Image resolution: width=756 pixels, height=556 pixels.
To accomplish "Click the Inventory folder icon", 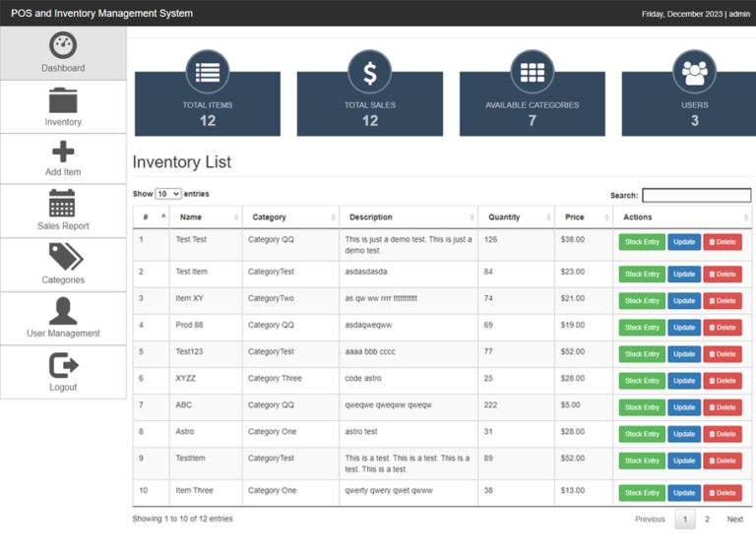I will pyautogui.click(x=63, y=100).
